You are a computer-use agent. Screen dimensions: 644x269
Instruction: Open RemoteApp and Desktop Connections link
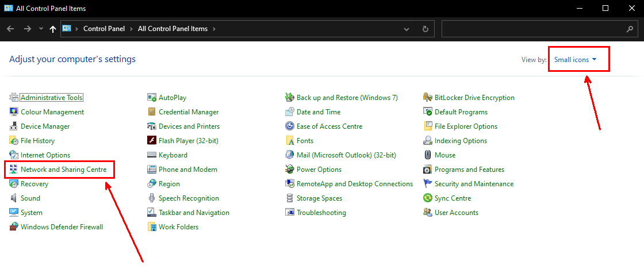click(x=355, y=184)
